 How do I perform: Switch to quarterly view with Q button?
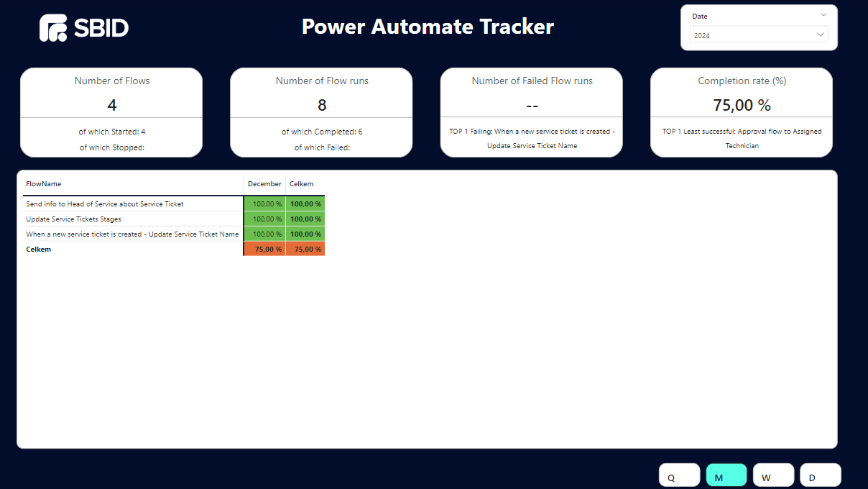tap(679, 476)
